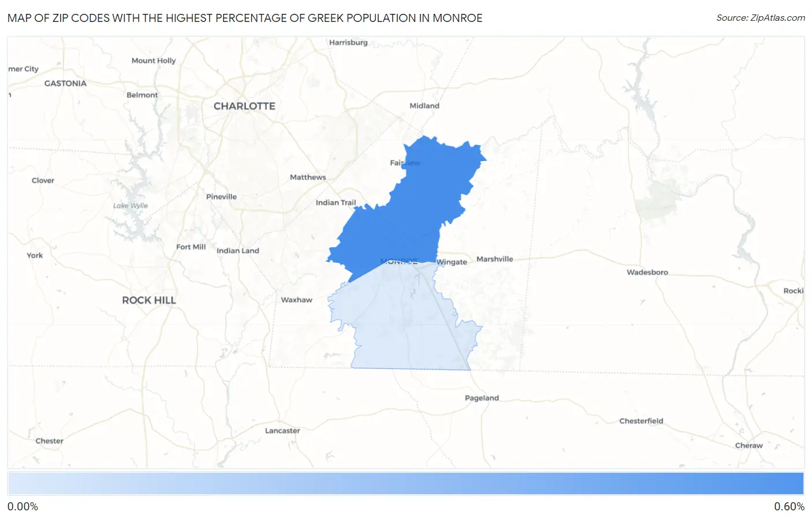Click the Chesterfield town label
Screen dimensions: 812x519
pos(641,421)
